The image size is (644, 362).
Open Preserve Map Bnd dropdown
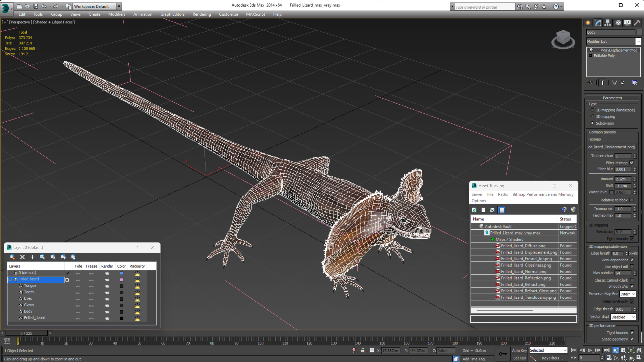click(x=627, y=294)
